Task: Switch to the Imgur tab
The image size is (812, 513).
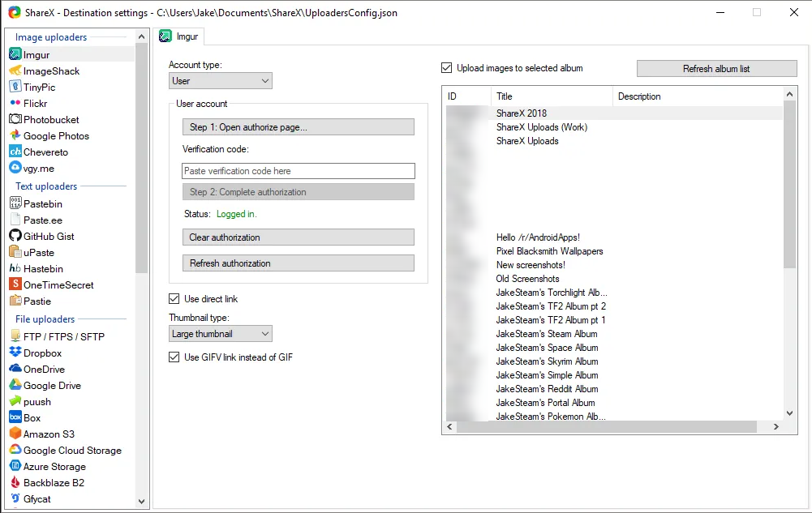Action: (180, 36)
